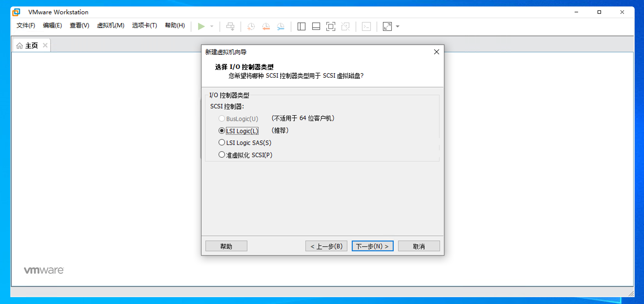Toggle the thumbnail bar icon
The width and height of the screenshot is (644, 304).
(x=316, y=26)
